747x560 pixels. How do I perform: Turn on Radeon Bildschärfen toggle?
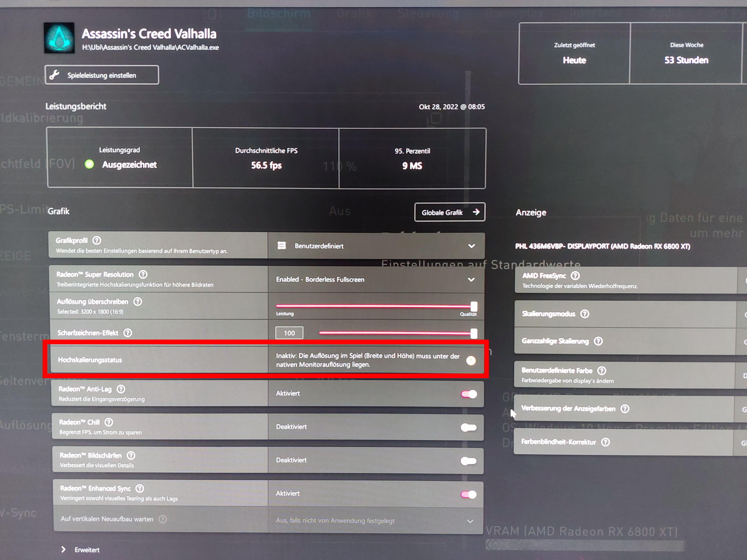coord(469,461)
